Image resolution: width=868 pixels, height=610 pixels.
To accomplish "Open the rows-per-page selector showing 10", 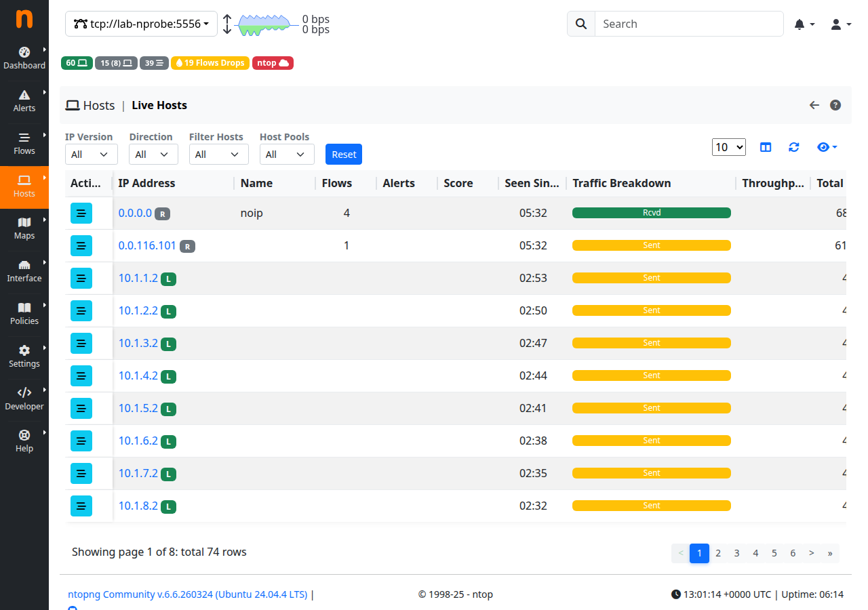I will [728, 146].
